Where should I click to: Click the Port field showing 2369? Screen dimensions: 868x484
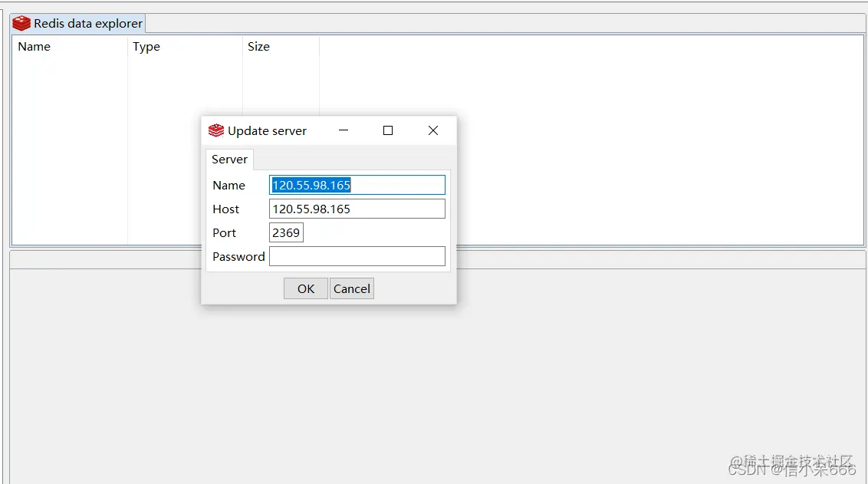coord(286,232)
